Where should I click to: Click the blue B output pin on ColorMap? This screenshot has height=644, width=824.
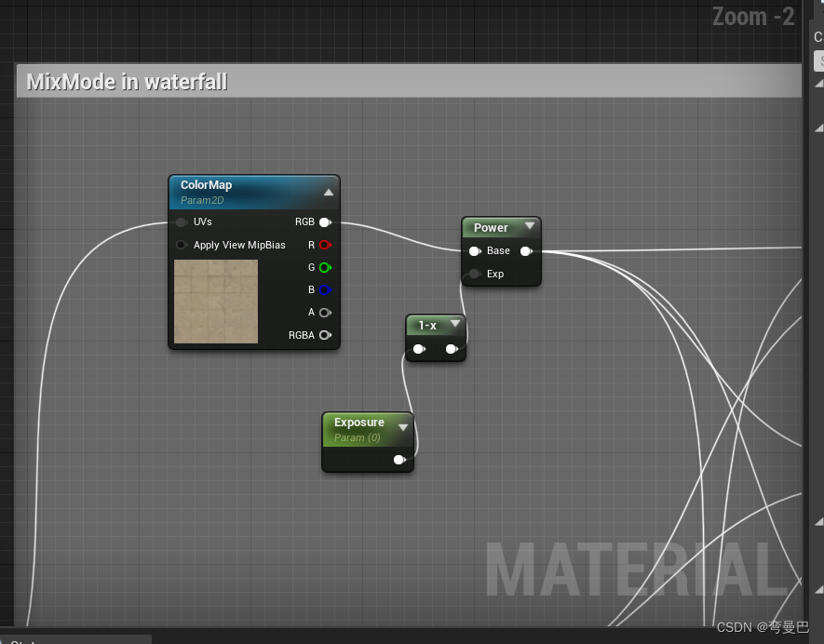(325, 289)
